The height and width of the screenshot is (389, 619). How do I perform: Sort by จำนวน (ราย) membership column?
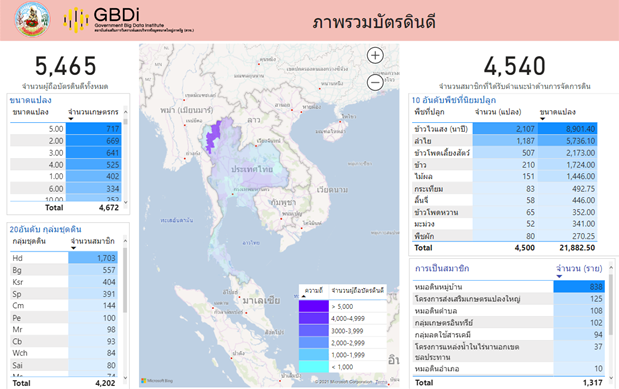coord(579,269)
